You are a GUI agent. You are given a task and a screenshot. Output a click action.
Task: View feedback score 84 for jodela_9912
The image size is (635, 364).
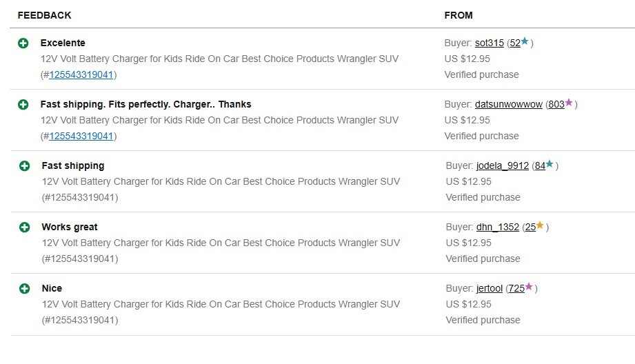[x=541, y=165]
